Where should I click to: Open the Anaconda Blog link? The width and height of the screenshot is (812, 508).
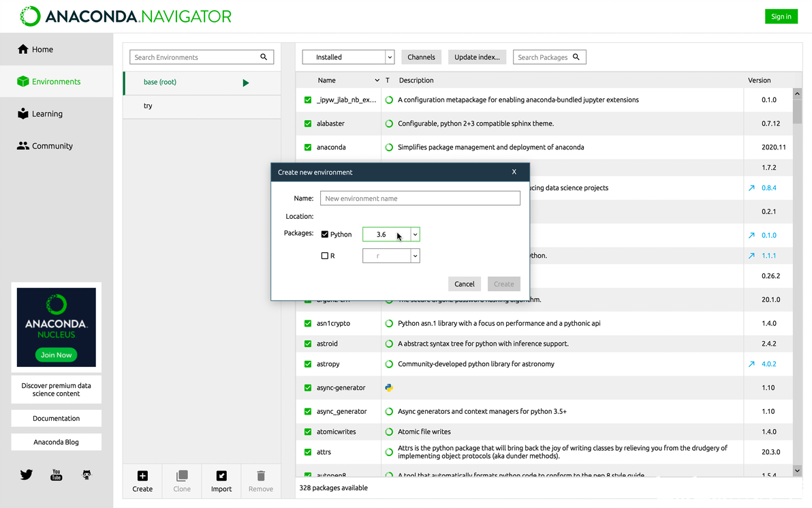(x=57, y=442)
